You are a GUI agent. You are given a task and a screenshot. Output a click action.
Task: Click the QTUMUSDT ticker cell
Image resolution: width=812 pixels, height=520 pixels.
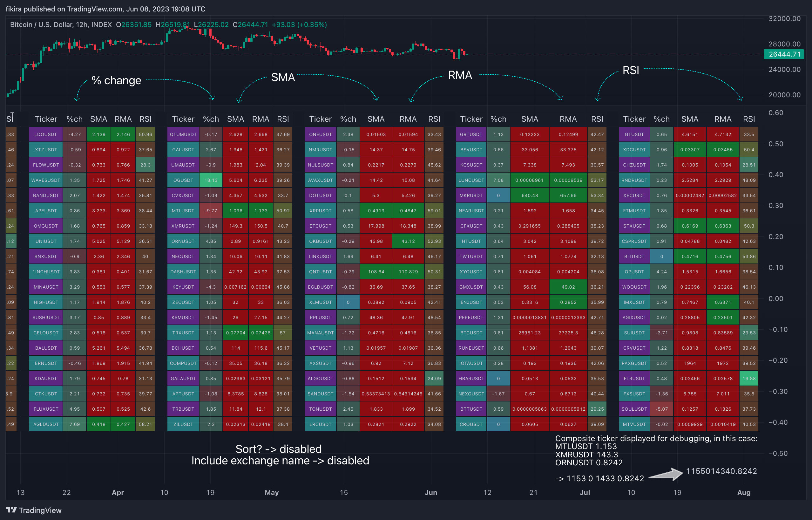pyautogui.click(x=183, y=134)
